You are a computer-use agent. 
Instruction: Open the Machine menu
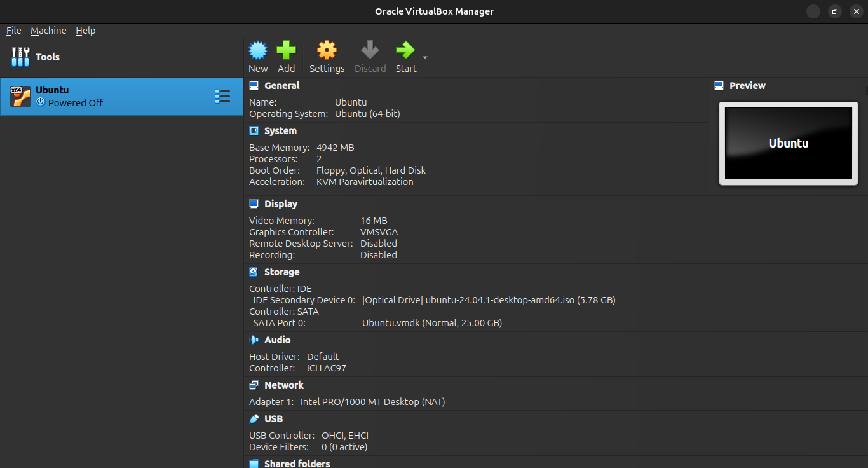[48, 31]
